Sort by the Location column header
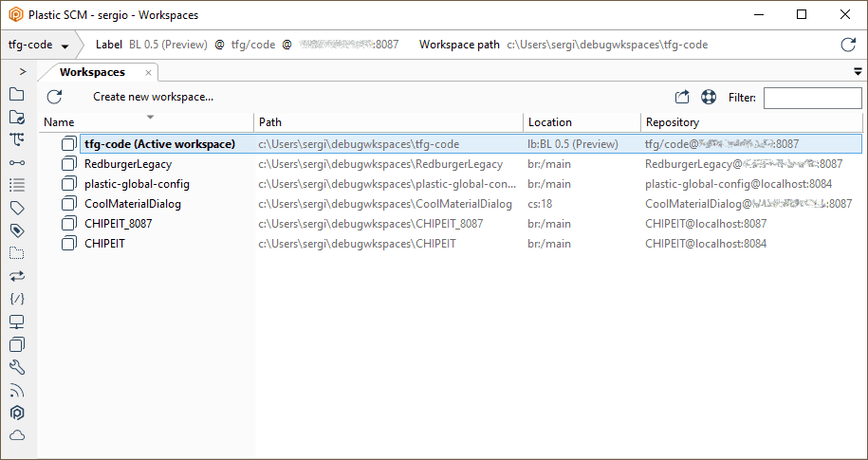 pyautogui.click(x=582, y=122)
